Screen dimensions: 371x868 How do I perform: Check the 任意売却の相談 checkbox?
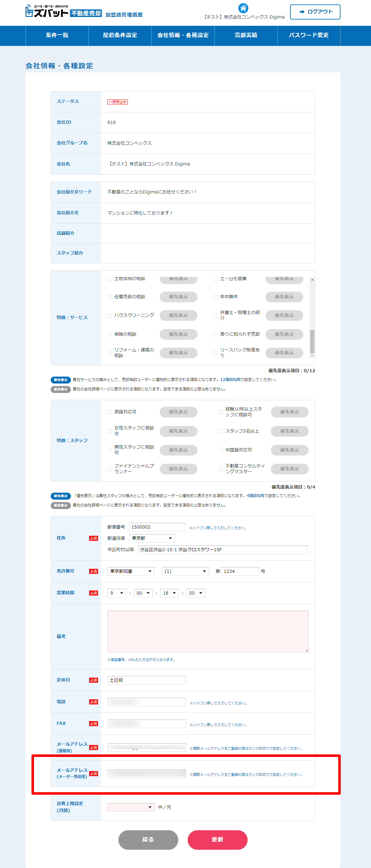tap(110, 297)
